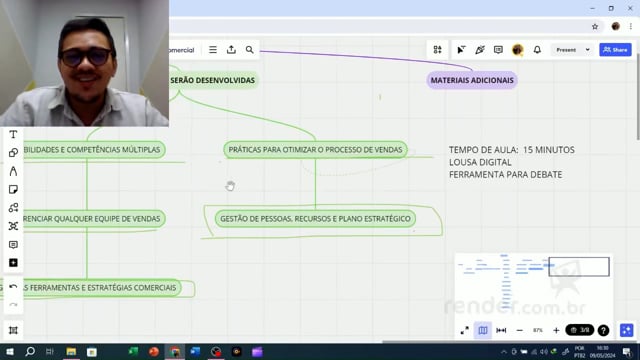Image resolution: width=640 pixels, height=360 pixels.
Task: Open Task View on the taskbar
Action: click(50, 351)
